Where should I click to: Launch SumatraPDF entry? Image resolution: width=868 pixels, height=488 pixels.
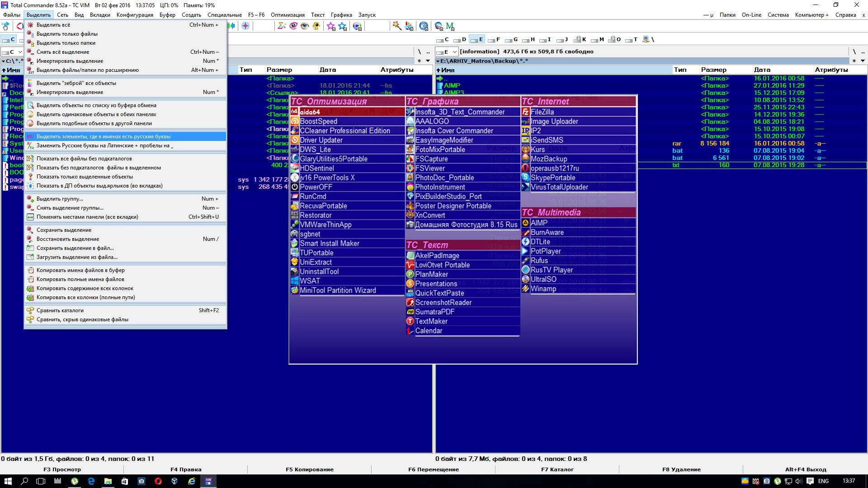click(x=462, y=312)
